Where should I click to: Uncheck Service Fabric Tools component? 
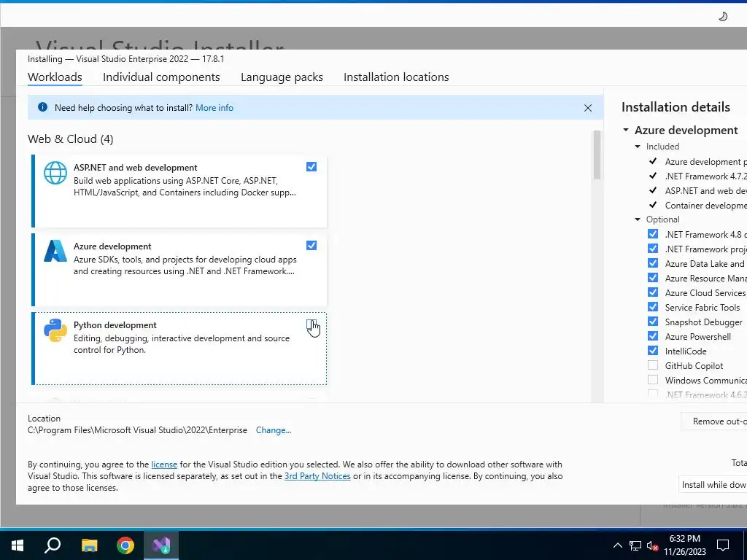(x=653, y=307)
